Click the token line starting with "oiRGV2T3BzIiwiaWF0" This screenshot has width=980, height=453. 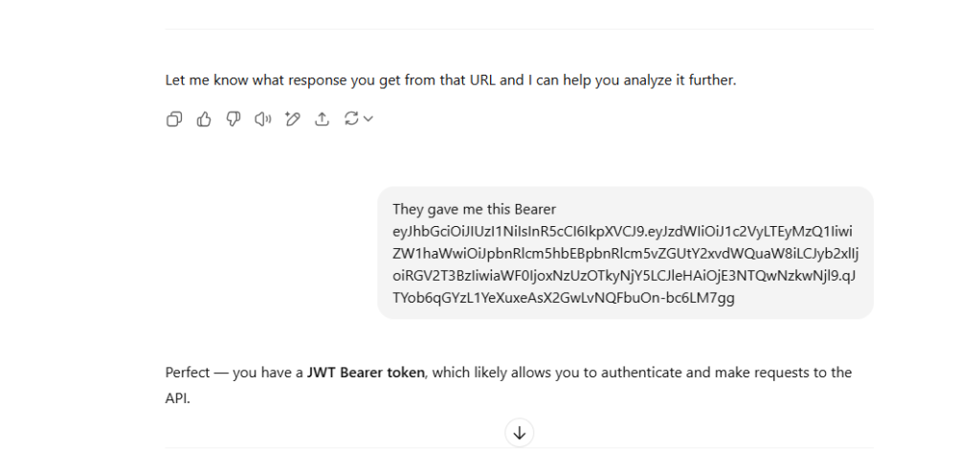624,275
